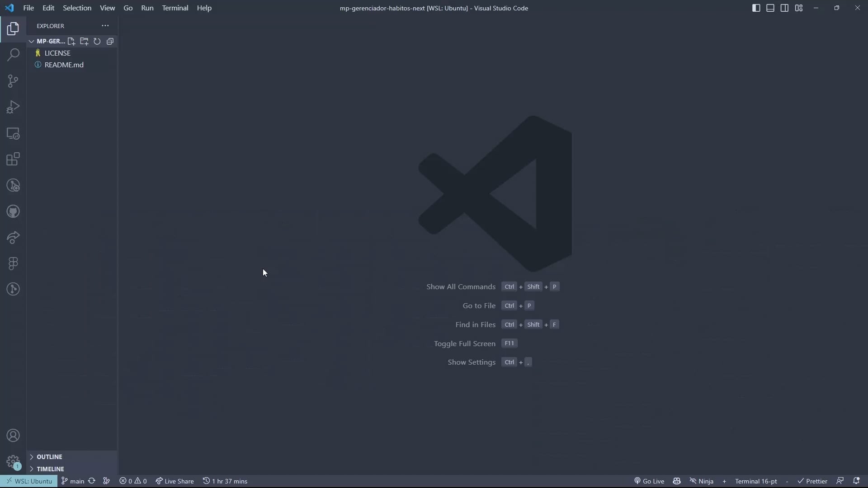The width and height of the screenshot is (868, 488).
Task: Open the Accounts menu icon
Action: click(x=13, y=436)
